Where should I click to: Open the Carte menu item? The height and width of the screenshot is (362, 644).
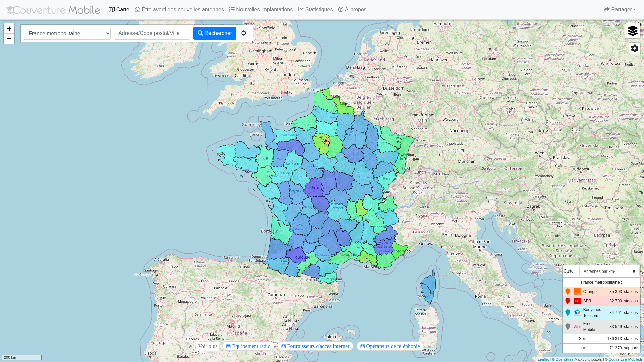(119, 10)
